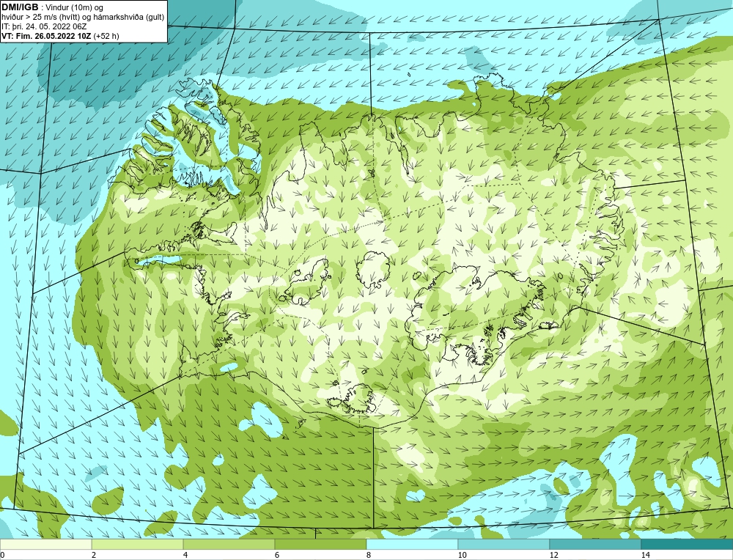This screenshot has height=560, width=733.
Task: Click the darkest teal legend swatch above 14
Action: tap(688, 545)
